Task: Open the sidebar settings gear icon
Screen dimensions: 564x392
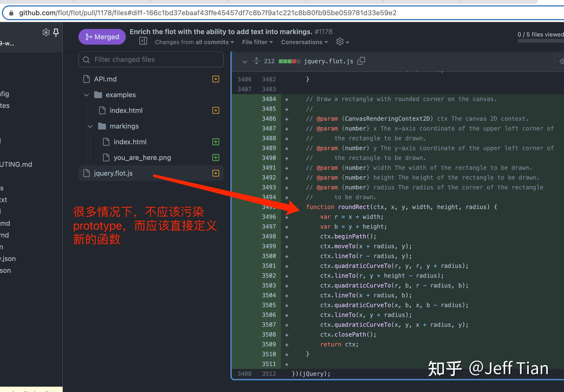Action: click(x=46, y=32)
